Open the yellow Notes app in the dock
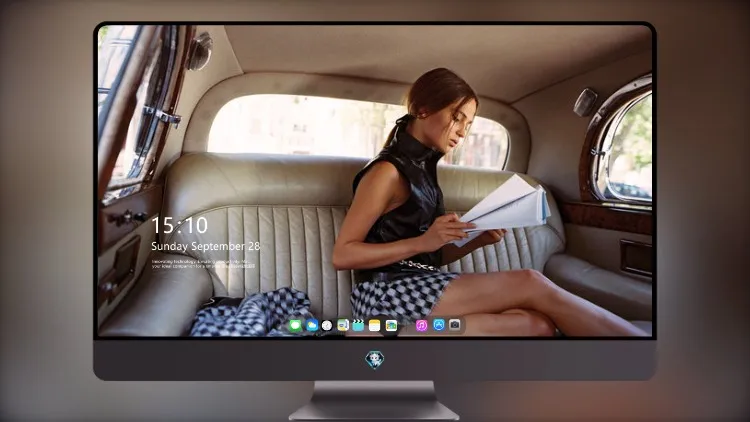The width and height of the screenshot is (750, 422). pos(375,325)
